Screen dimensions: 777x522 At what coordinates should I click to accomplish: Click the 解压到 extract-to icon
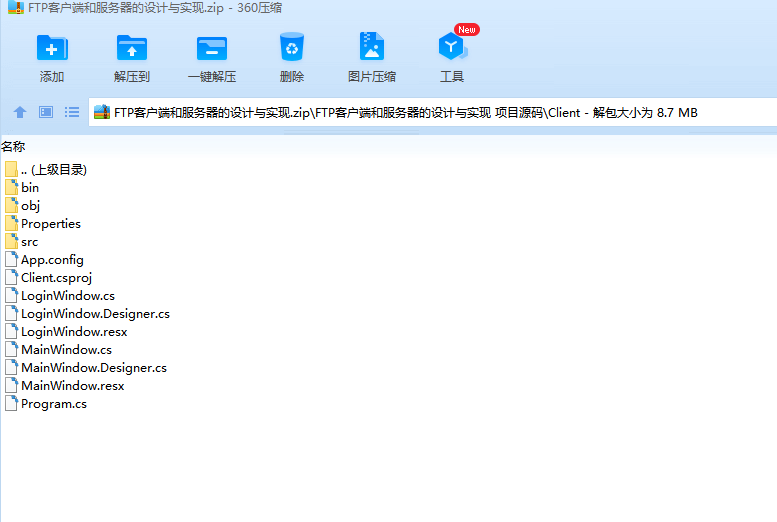[132, 48]
